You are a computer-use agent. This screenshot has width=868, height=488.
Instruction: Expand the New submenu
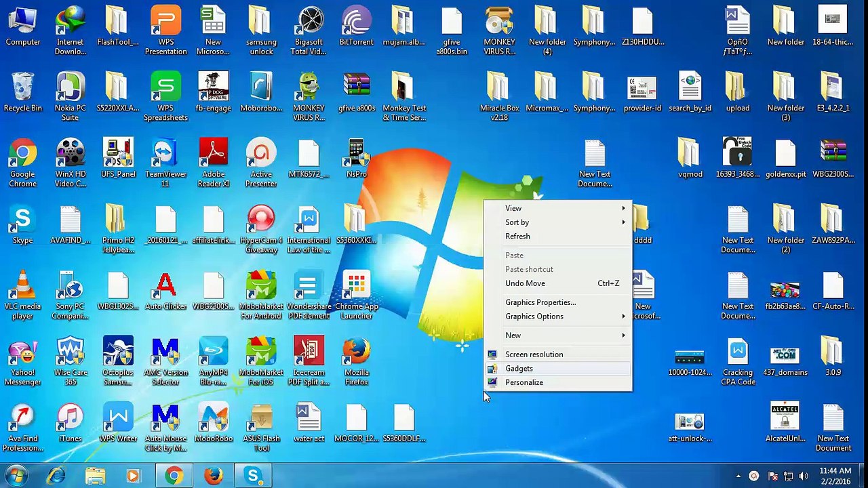click(x=559, y=335)
